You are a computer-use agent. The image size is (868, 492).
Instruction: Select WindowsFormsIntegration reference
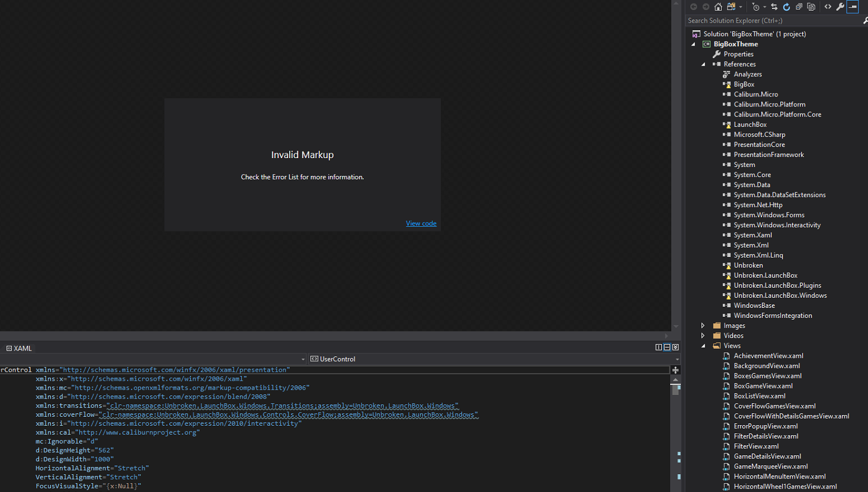pyautogui.click(x=773, y=316)
